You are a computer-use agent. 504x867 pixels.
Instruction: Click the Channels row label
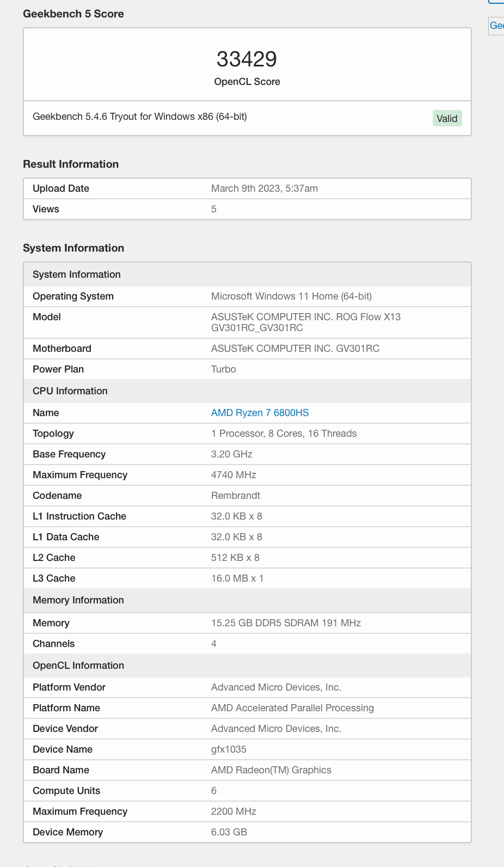tap(53, 644)
